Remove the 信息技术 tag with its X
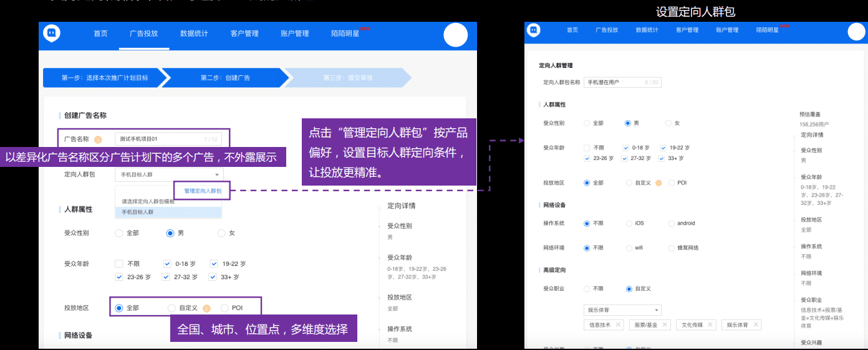Viewport: 868px width, 350px height. (618, 325)
